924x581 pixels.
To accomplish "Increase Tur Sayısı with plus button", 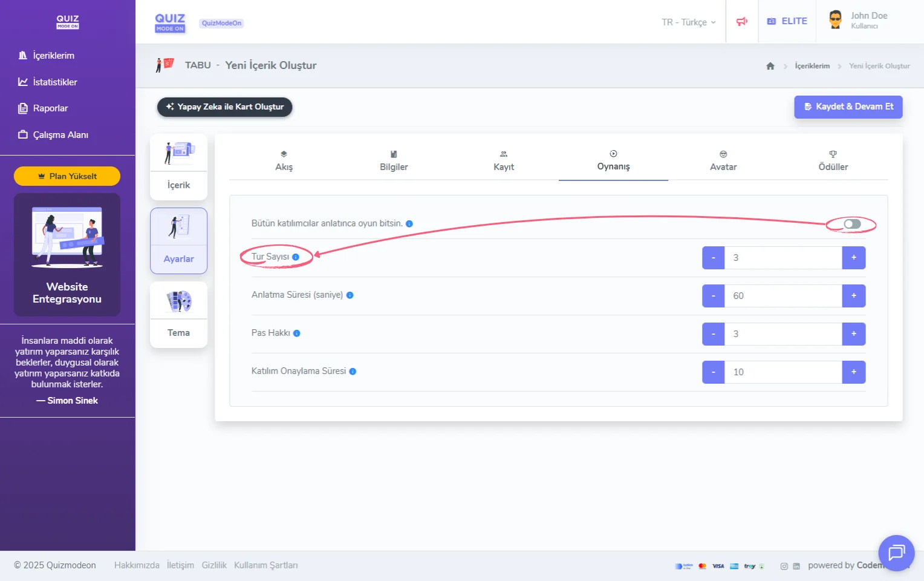I will tap(853, 258).
